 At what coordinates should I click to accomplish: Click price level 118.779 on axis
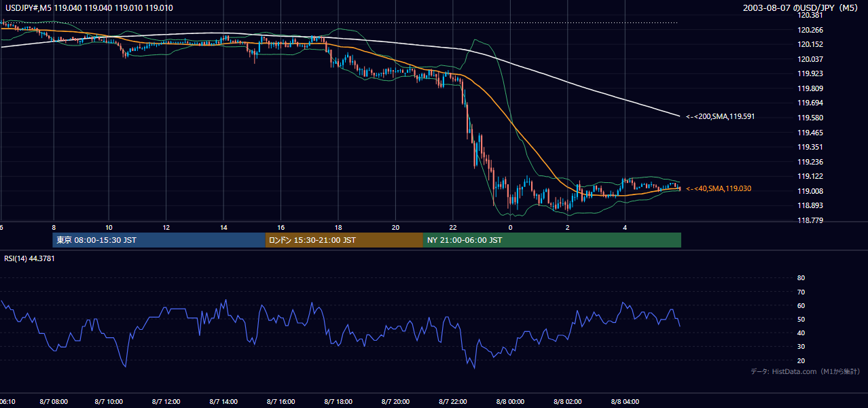pyautogui.click(x=810, y=220)
